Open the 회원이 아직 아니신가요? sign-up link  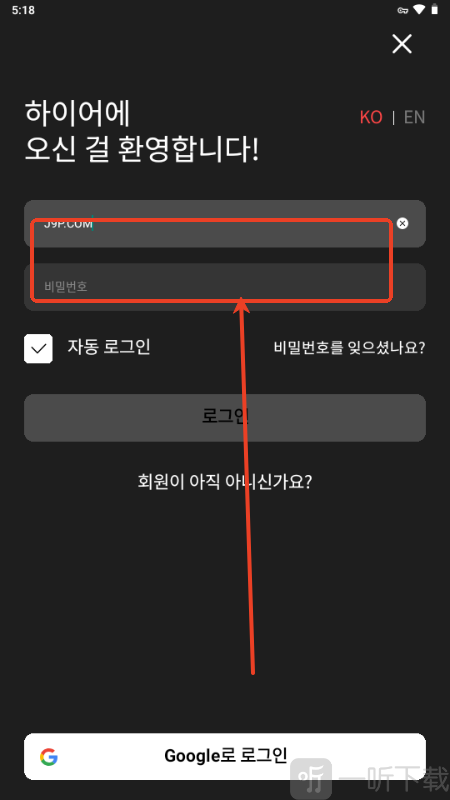[225, 481]
